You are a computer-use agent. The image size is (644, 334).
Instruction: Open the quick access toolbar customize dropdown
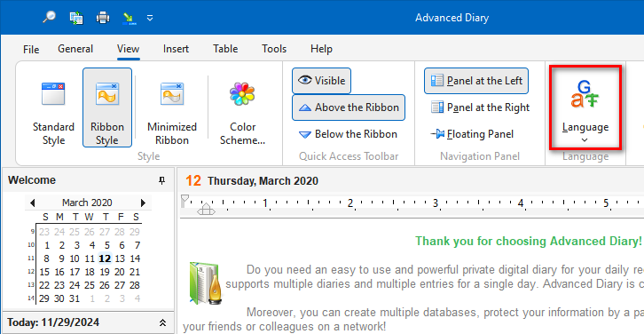pyautogui.click(x=150, y=18)
